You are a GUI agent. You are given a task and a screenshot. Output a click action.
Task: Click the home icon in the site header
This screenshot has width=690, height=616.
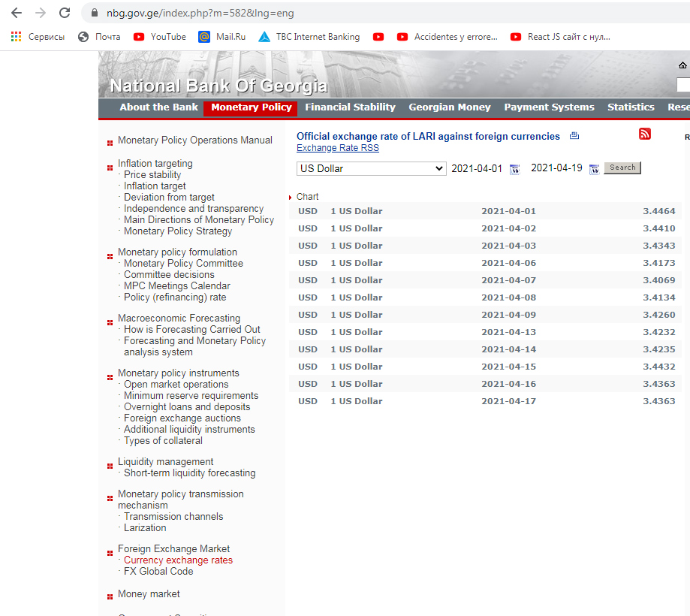click(x=682, y=65)
